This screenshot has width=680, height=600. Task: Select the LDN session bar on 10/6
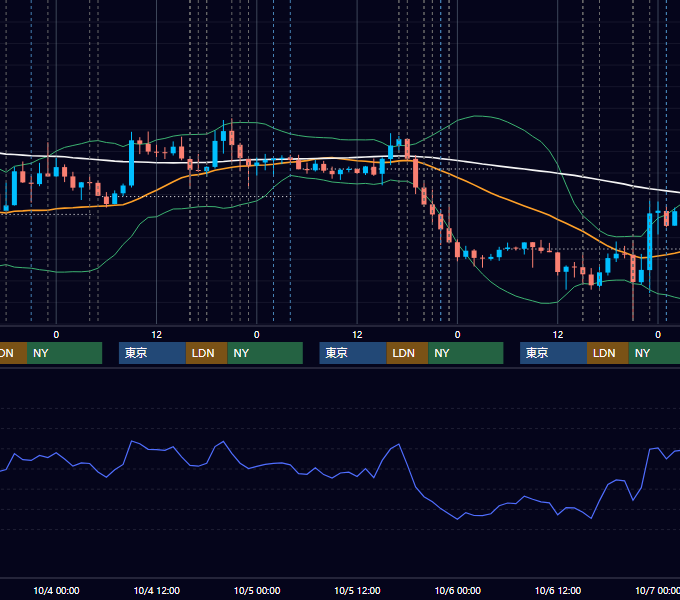(x=608, y=353)
